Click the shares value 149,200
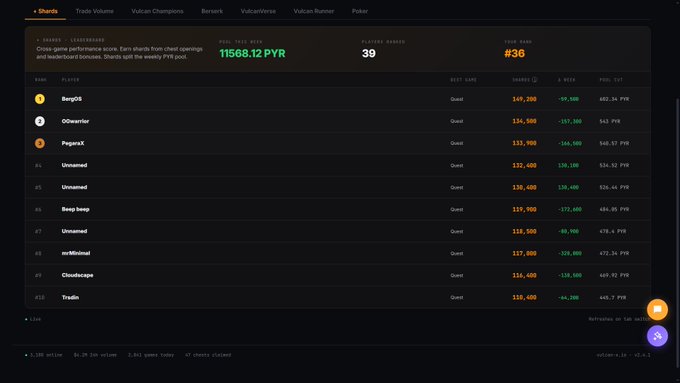680x383 pixels. 524,99
